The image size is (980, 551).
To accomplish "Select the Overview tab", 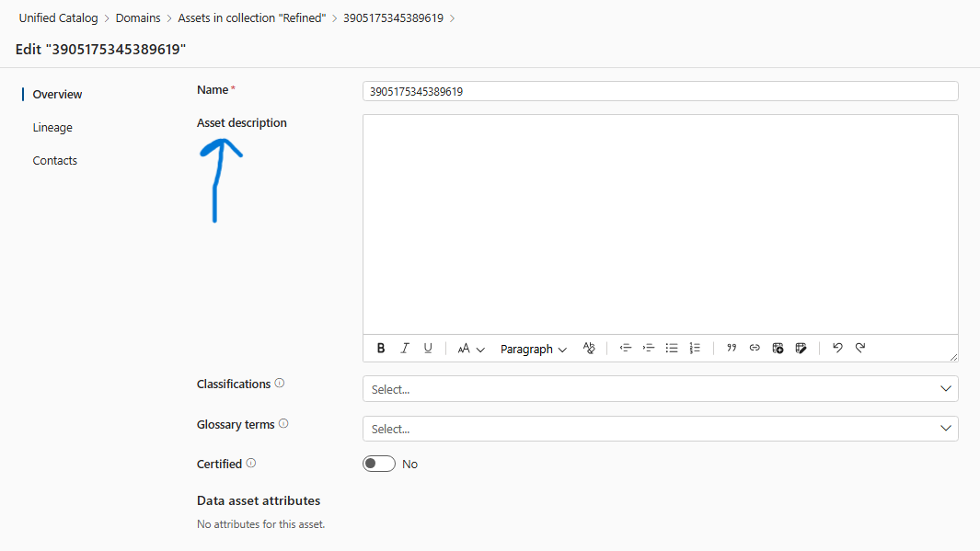I will coord(57,95).
